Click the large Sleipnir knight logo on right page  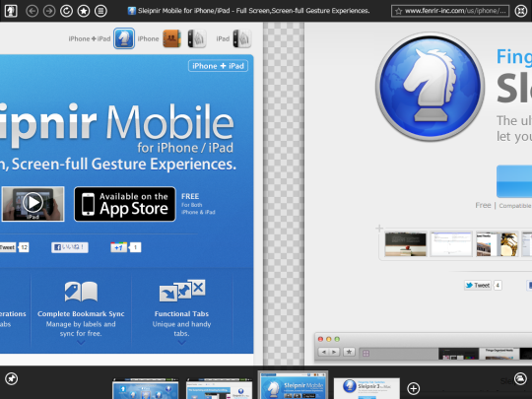pos(430,87)
